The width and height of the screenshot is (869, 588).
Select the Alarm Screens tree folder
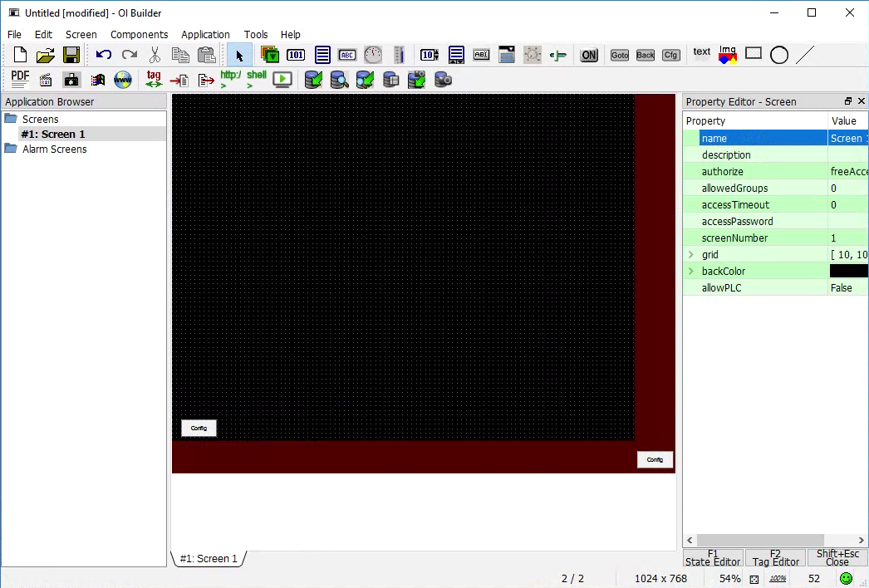pyautogui.click(x=54, y=149)
